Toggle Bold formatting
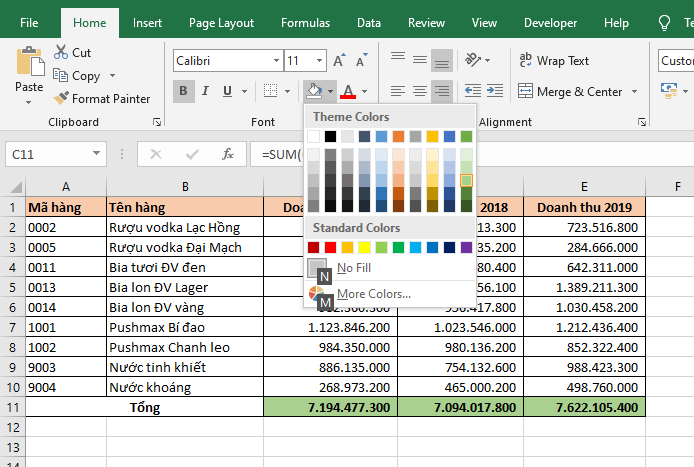 [x=184, y=92]
